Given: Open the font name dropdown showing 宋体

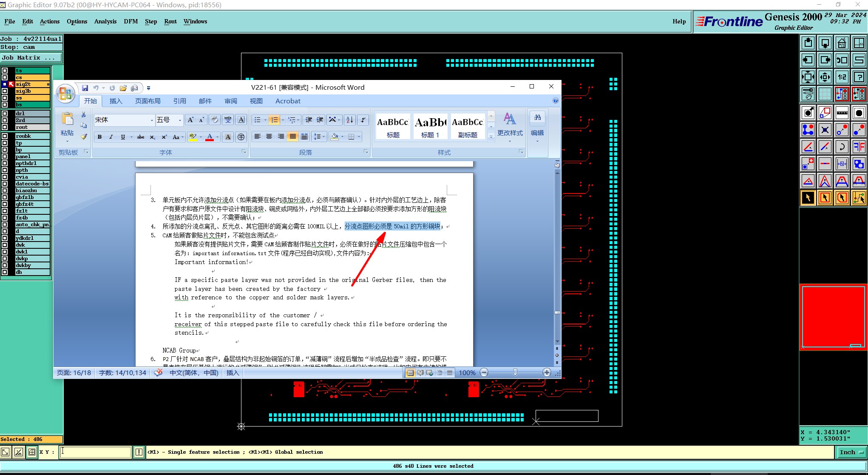Looking at the screenshot, I should pos(152,120).
